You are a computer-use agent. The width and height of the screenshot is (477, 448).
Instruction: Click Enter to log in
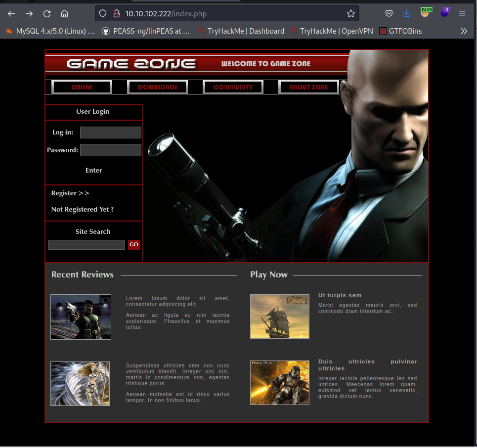click(93, 170)
